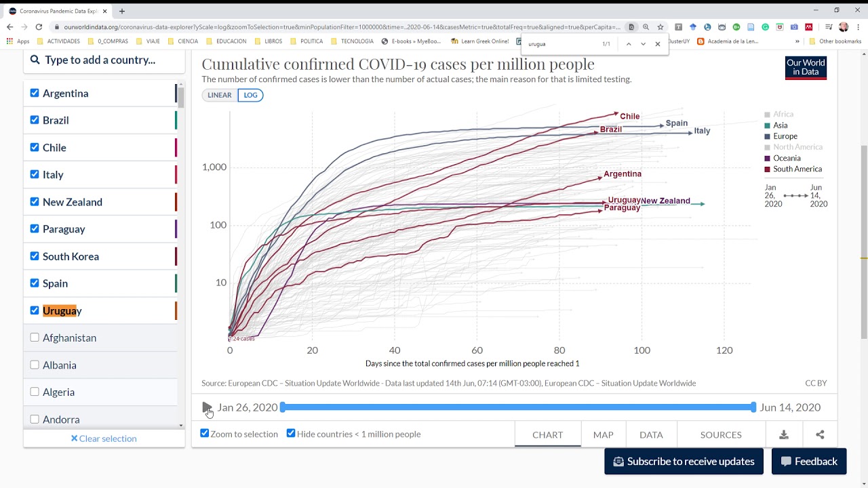Click the Our World in Data logo
Screen dimensions: 868x488
pos(806,68)
